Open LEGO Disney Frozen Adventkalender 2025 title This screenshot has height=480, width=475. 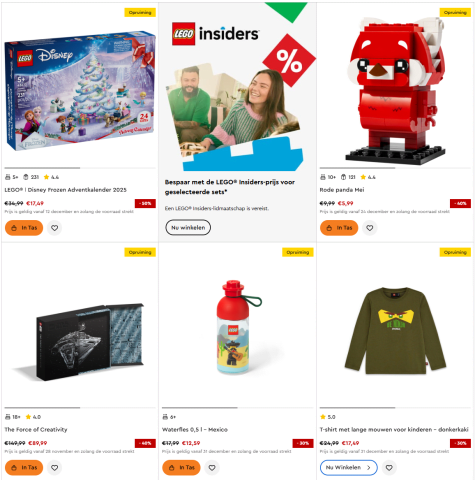pos(65,190)
